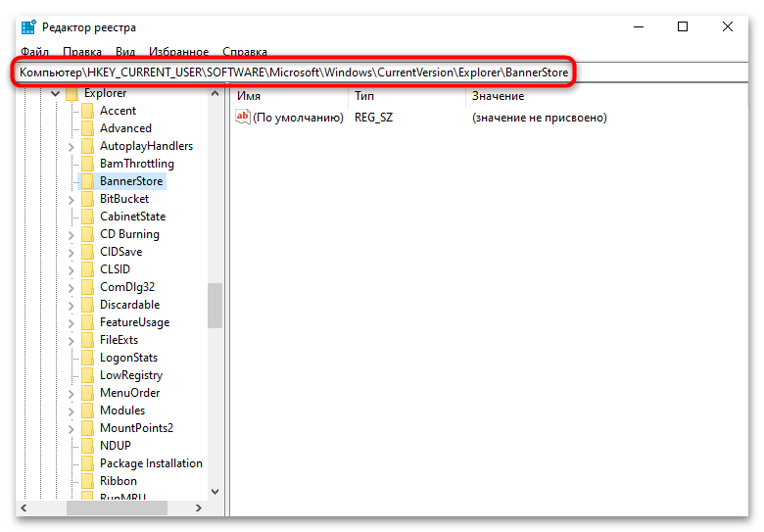This screenshot has height=532, width=764.
Task: Click the CLSID folder icon
Action: (88, 269)
